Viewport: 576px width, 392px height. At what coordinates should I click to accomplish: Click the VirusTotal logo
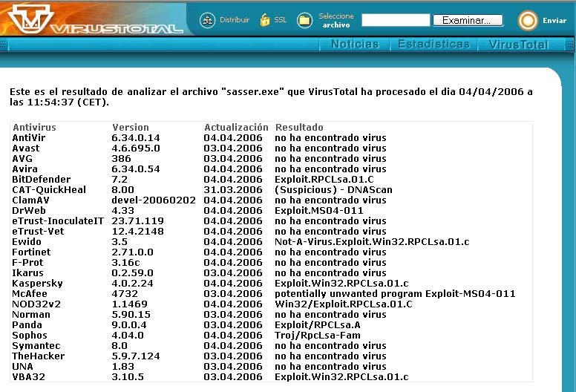point(96,19)
